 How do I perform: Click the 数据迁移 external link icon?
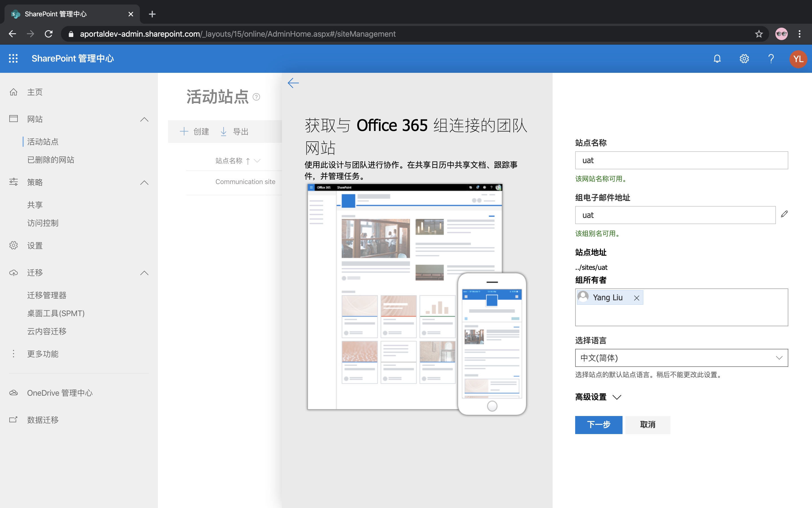tap(14, 420)
